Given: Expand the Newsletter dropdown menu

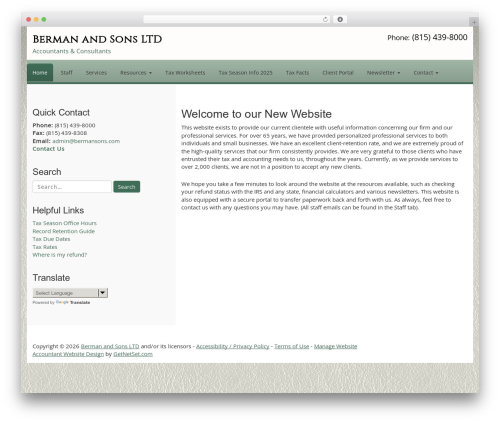Looking at the screenshot, I should pos(383,73).
